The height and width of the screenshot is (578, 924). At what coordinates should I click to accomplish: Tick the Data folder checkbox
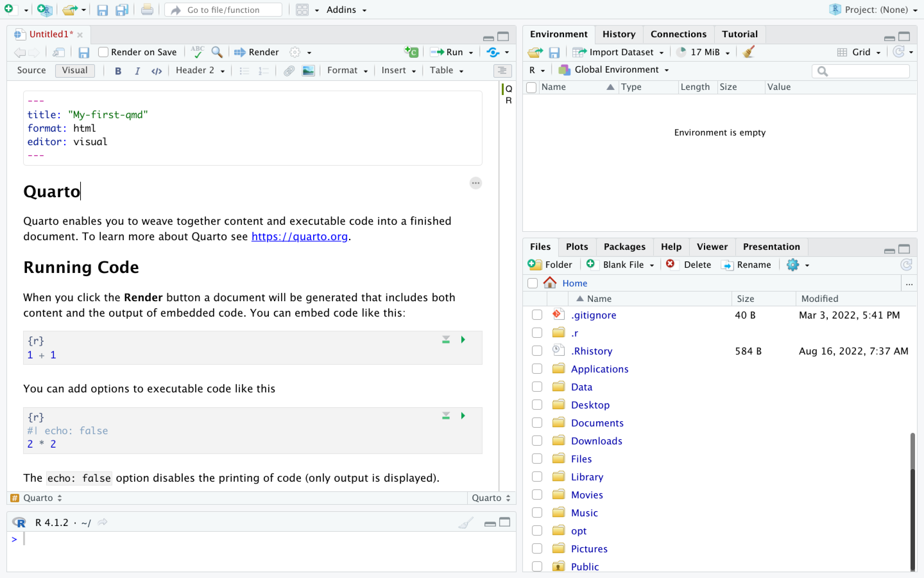coord(537,387)
